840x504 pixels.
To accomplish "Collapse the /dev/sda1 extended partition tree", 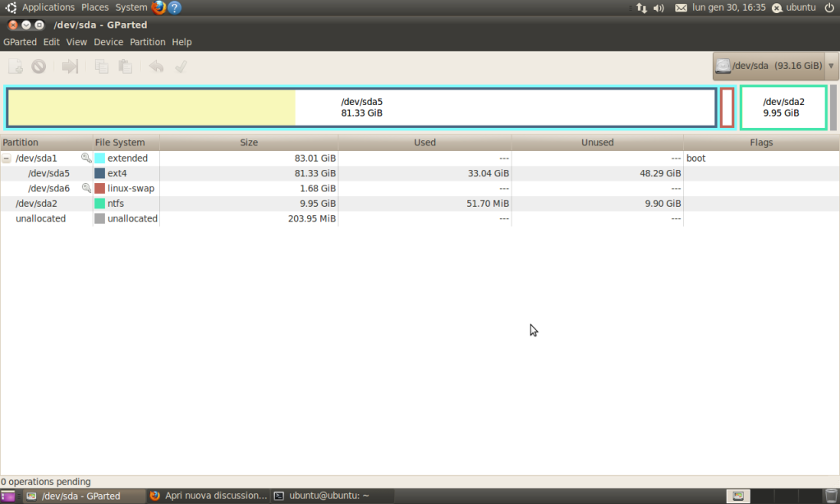I will pyautogui.click(x=7, y=158).
